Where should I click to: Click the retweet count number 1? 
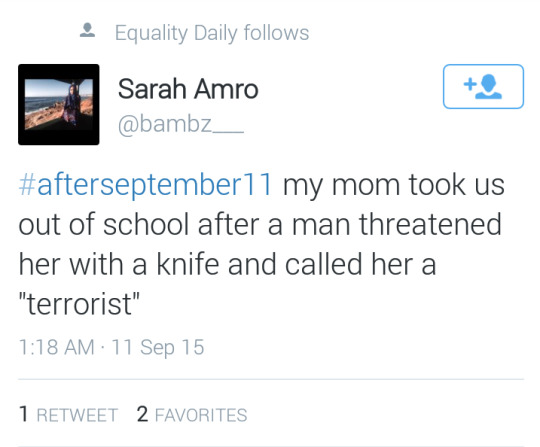click(23, 414)
